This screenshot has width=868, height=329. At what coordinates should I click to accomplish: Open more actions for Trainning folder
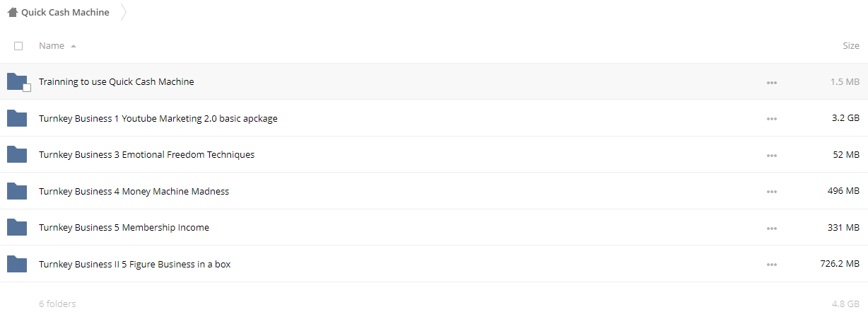pos(771,82)
